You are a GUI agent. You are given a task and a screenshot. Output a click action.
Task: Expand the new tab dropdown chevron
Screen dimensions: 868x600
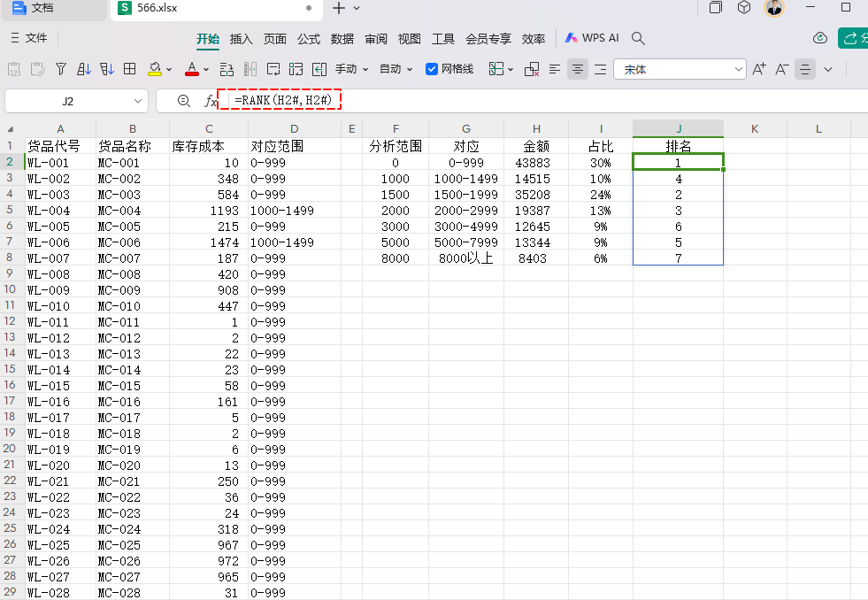[357, 8]
